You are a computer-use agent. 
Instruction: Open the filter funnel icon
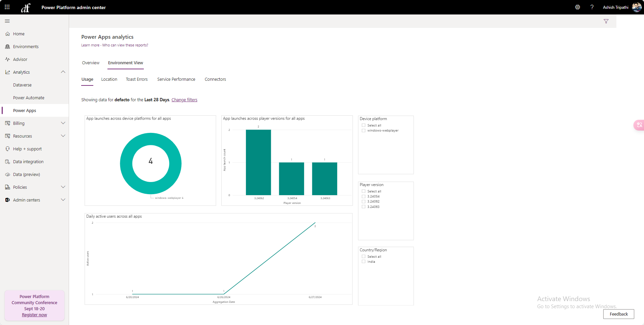point(606,21)
